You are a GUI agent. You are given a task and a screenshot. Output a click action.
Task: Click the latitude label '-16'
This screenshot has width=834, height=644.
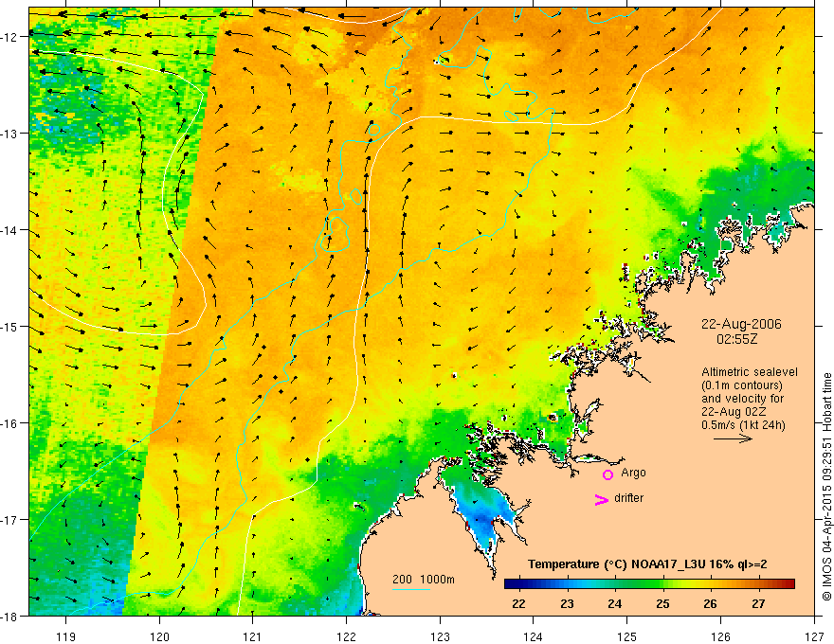pyautogui.click(x=9, y=423)
